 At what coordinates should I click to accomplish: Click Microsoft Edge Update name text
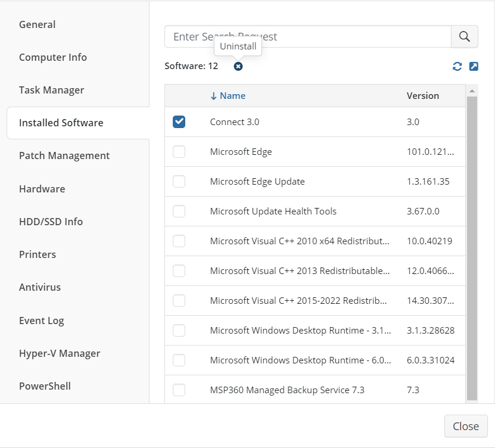[257, 182]
